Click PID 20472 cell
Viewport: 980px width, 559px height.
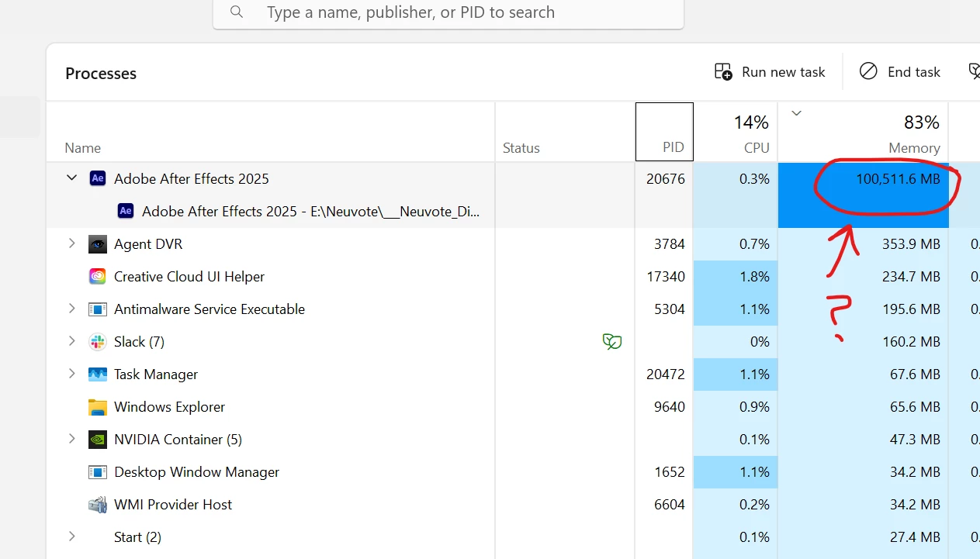point(665,374)
